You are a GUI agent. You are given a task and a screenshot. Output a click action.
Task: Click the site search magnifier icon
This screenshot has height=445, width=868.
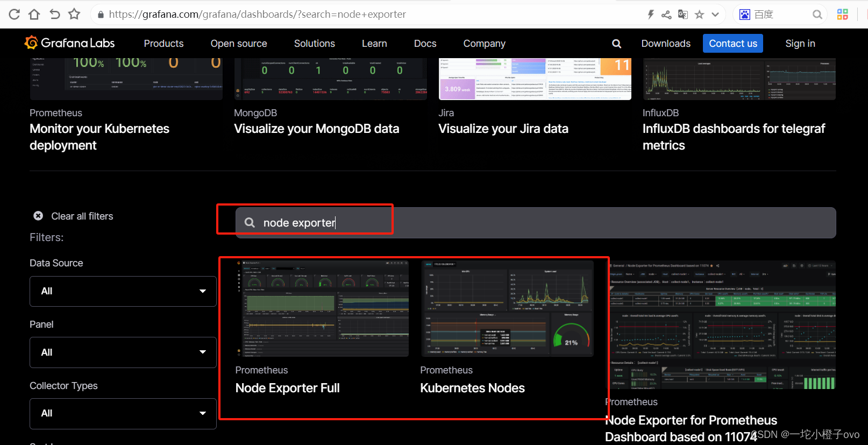617,44
